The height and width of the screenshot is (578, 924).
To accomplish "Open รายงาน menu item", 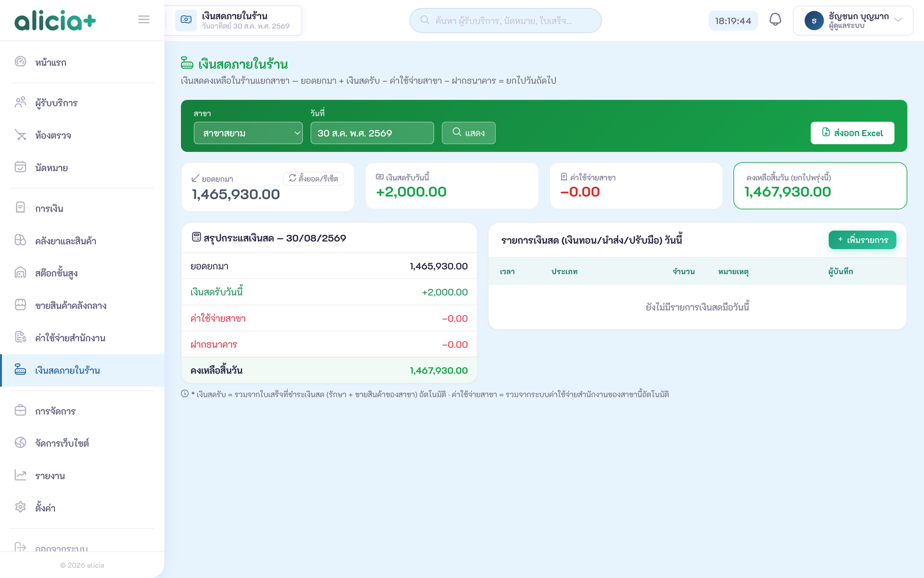I will (82, 475).
